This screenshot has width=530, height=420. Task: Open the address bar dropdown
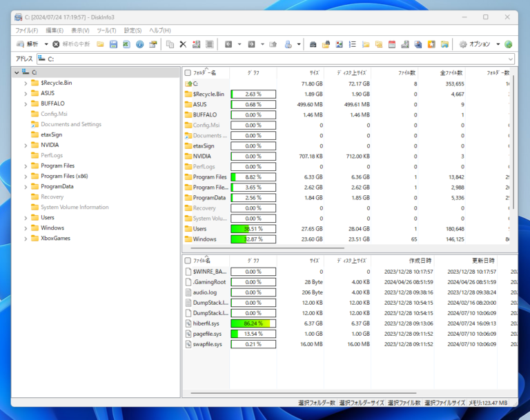[510, 59]
